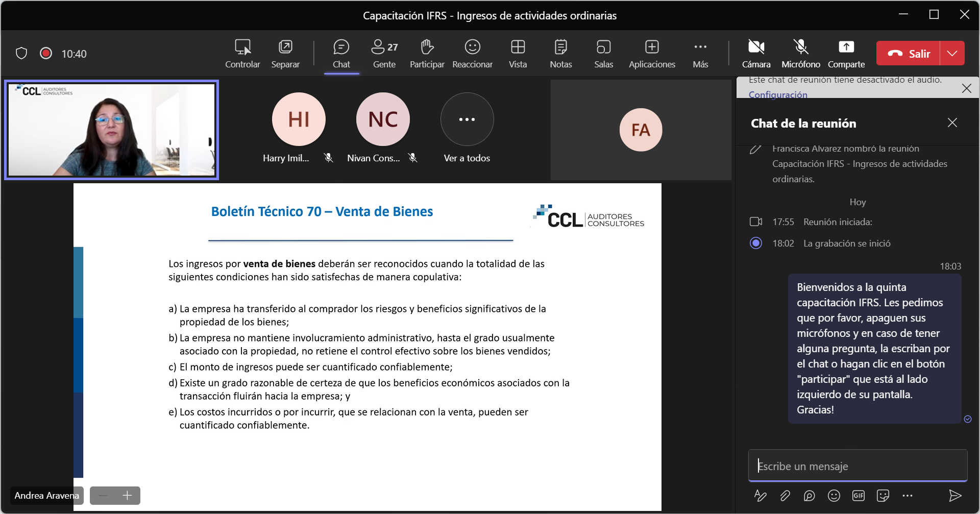Screen dimensions: 980x514
Task: Click the Configuración link
Action: tap(778, 94)
